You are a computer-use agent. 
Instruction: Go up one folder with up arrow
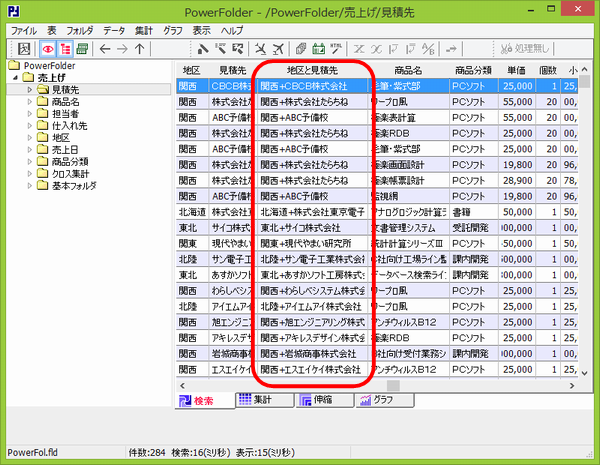(140, 49)
